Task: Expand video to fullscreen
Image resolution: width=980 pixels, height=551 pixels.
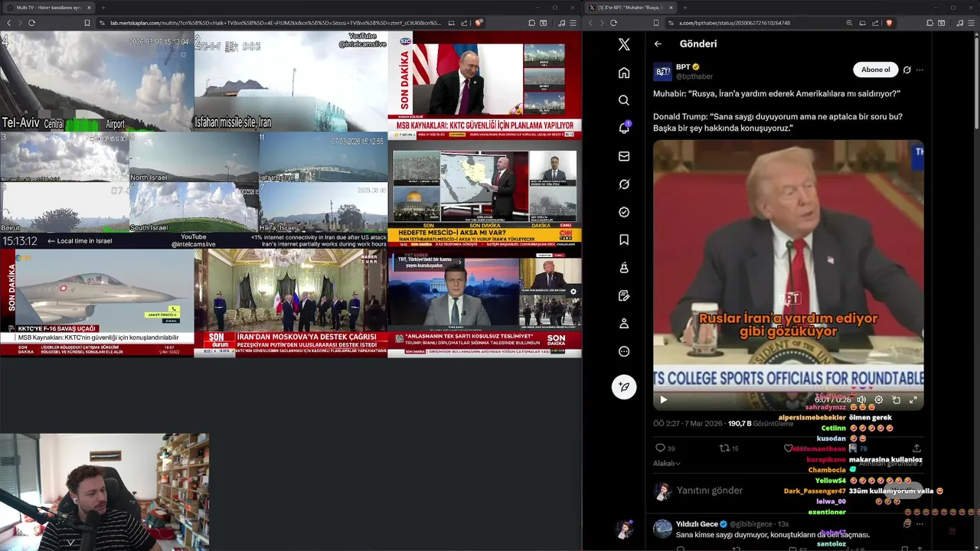Action: (x=913, y=399)
